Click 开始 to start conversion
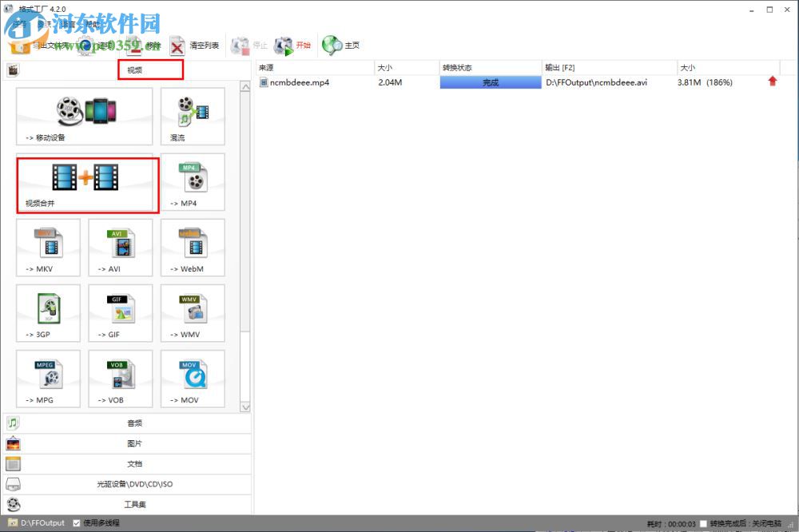799x532 pixels. [x=292, y=46]
